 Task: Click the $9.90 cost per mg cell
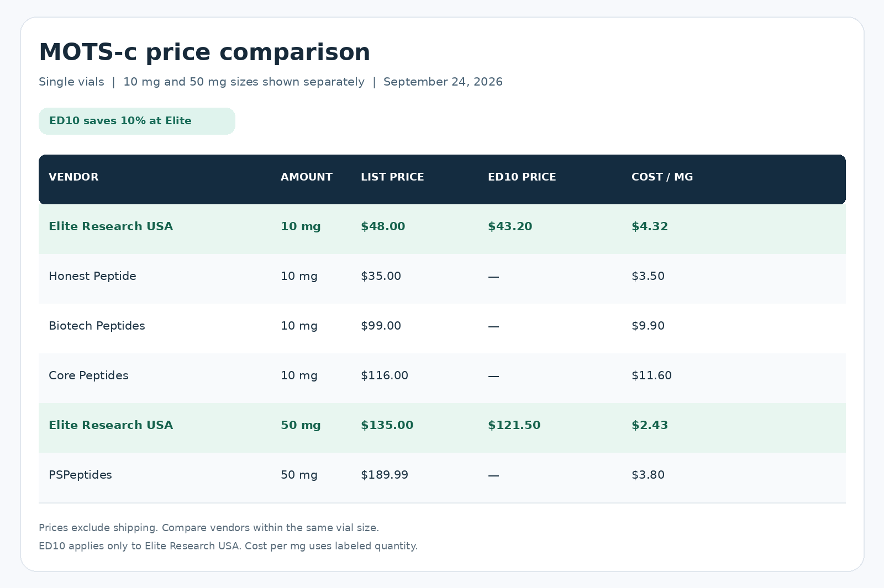[648, 326]
